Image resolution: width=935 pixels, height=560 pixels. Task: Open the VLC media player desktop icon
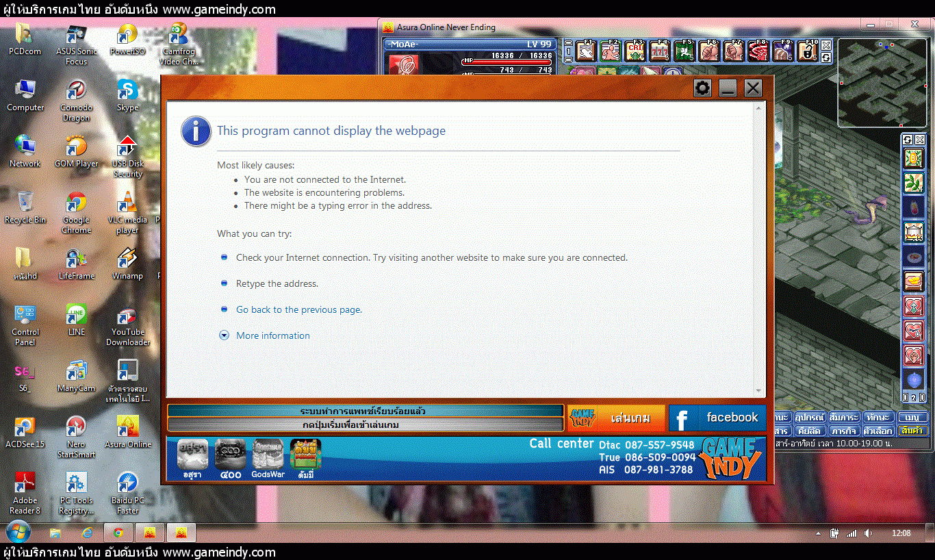pyautogui.click(x=127, y=213)
